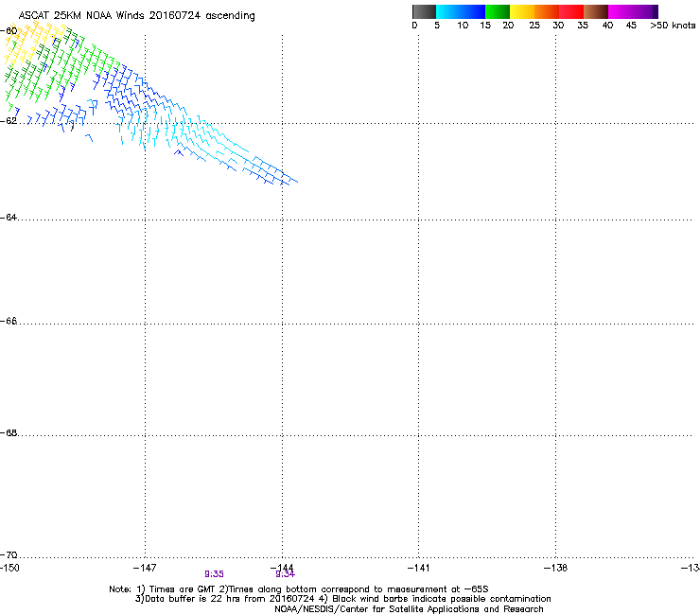This screenshot has height=615, width=700.
Task: Click the gray 0-5 knots color band
Action: tap(424, 11)
